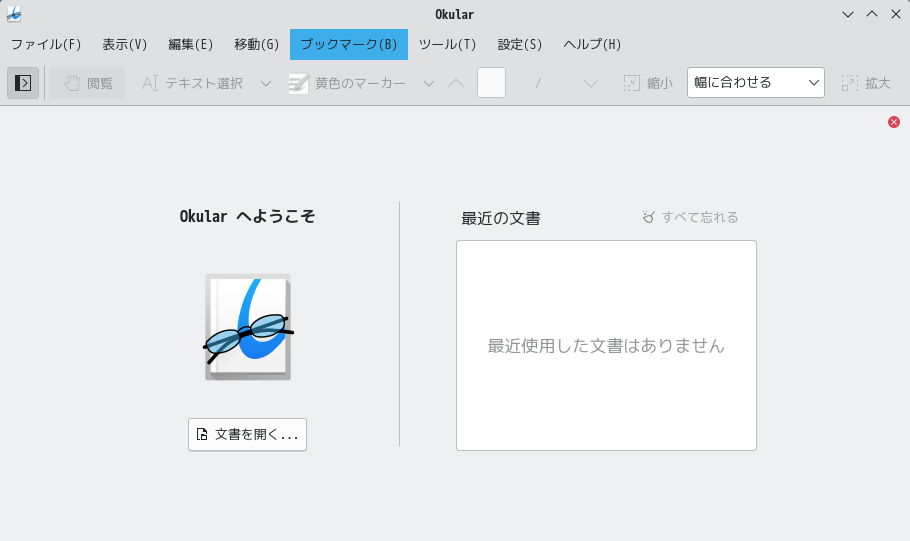Minimize the Okular window
This screenshot has height=541, width=910.
pyautogui.click(x=848, y=15)
